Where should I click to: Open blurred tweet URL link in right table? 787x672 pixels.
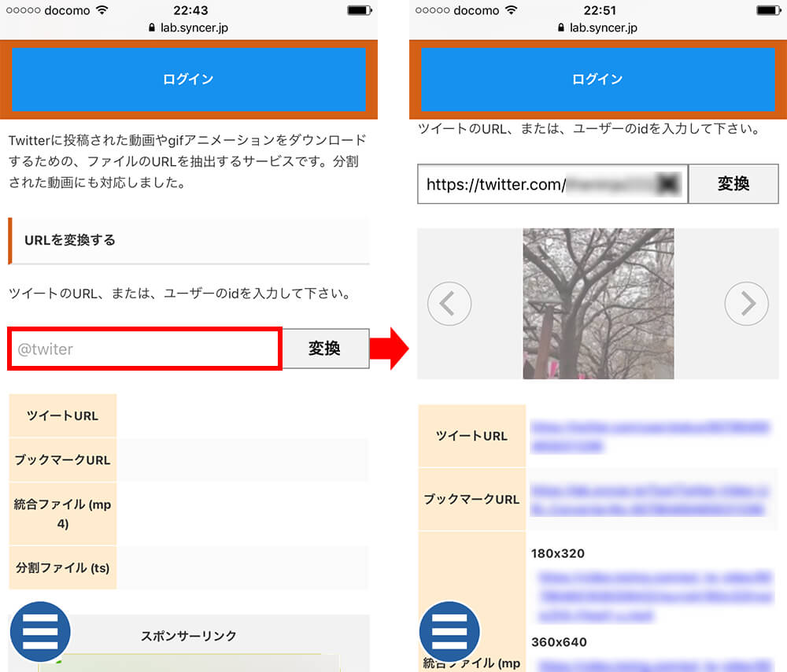(650, 436)
